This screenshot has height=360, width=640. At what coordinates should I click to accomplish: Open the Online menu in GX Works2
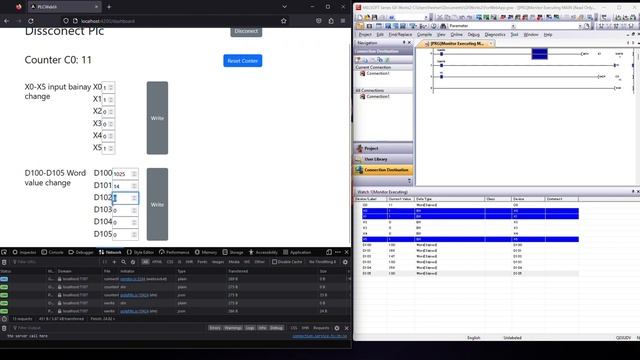pos(456,35)
